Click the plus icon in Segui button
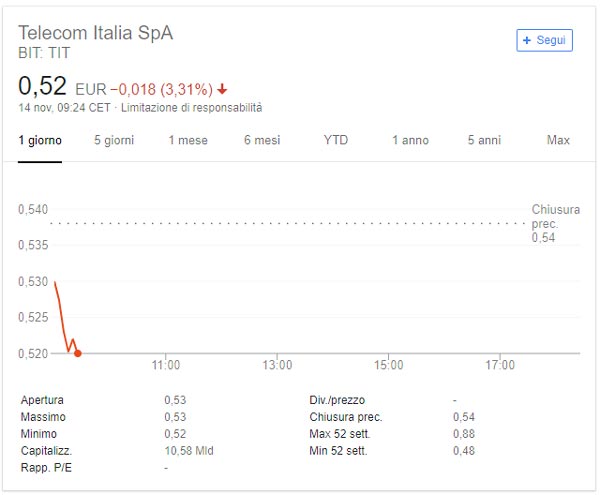The image size is (600, 495). click(527, 40)
